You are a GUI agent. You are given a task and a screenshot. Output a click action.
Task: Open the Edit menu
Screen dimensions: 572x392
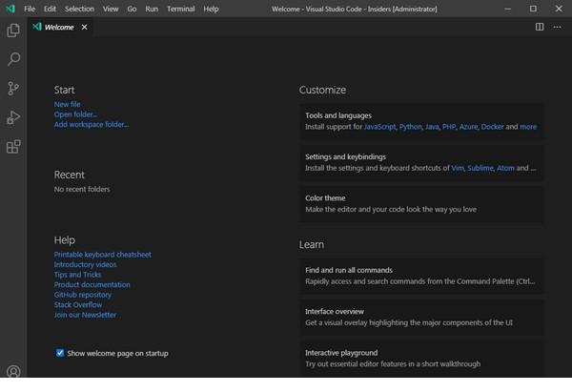pyautogui.click(x=50, y=9)
